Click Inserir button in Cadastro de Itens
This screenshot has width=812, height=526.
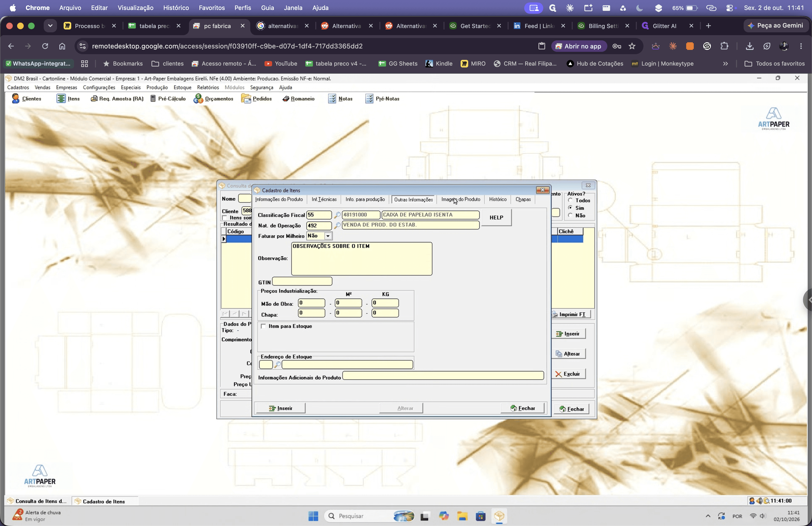point(280,408)
